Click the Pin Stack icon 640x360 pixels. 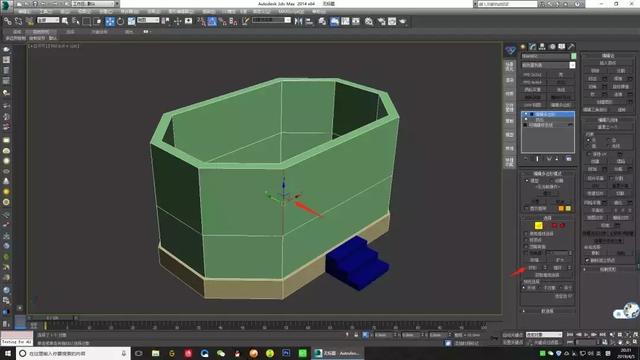point(526,159)
